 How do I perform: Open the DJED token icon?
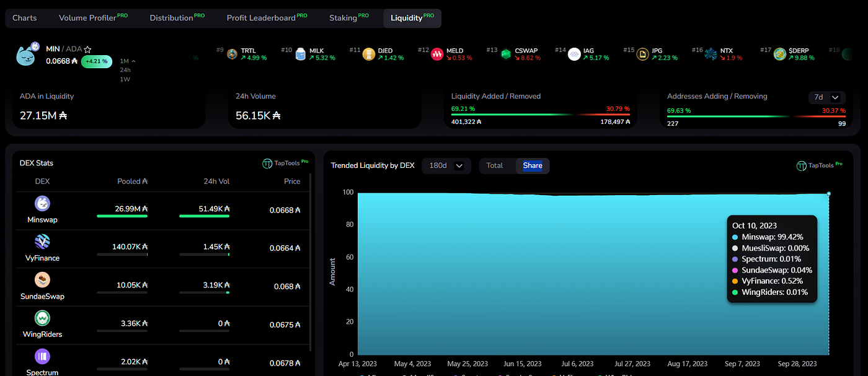368,54
